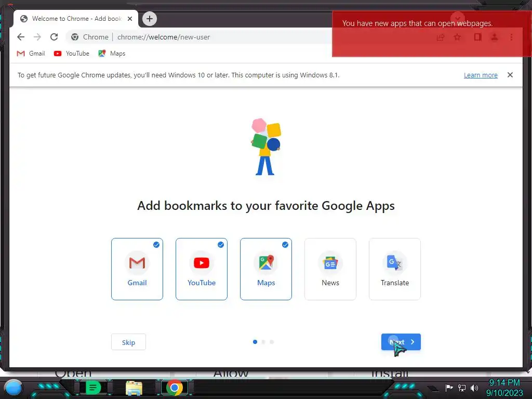Open Maps bookmark in bookmarks bar
This screenshot has width=532, height=399.
(112, 54)
